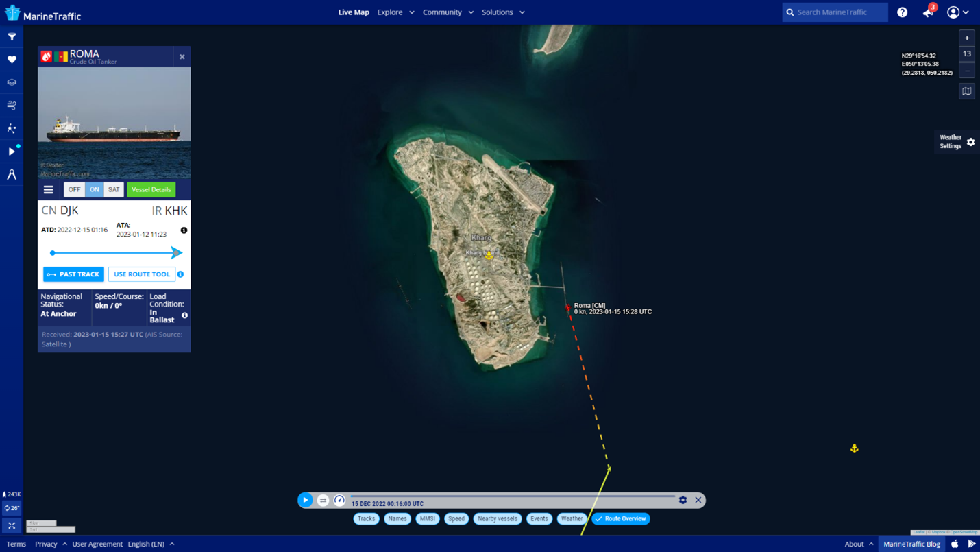Set vessel track display to OFF
This screenshot has height=552, width=980.
tap(74, 190)
